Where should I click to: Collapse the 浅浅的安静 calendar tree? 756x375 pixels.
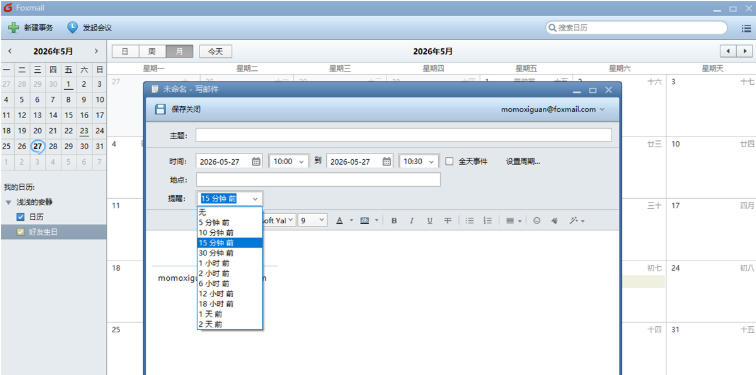coord(8,202)
